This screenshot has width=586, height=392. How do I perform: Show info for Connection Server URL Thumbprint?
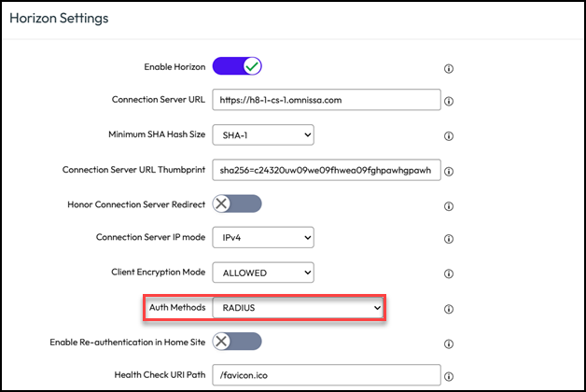pyautogui.click(x=449, y=171)
